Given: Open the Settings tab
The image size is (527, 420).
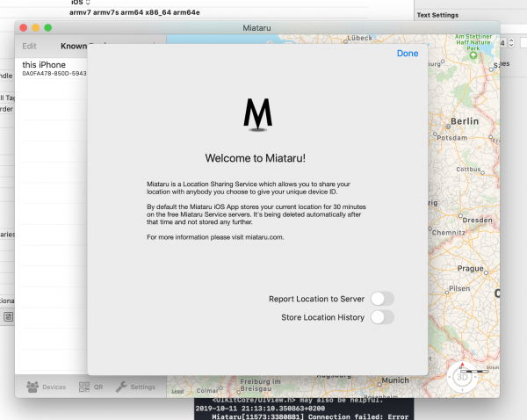Looking at the screenshot, I should pos(135,387).
